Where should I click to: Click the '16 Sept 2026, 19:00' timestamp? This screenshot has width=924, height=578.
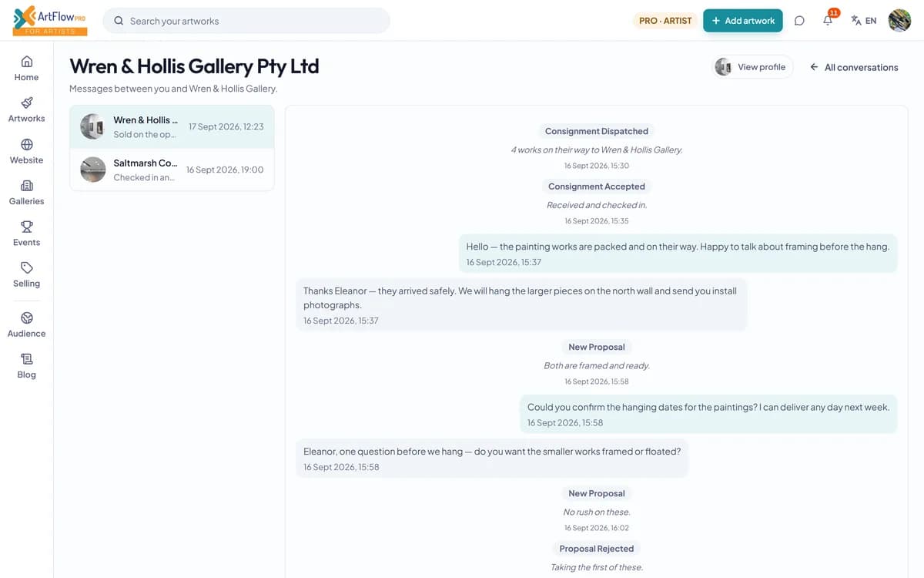click(x=225, y=170)
